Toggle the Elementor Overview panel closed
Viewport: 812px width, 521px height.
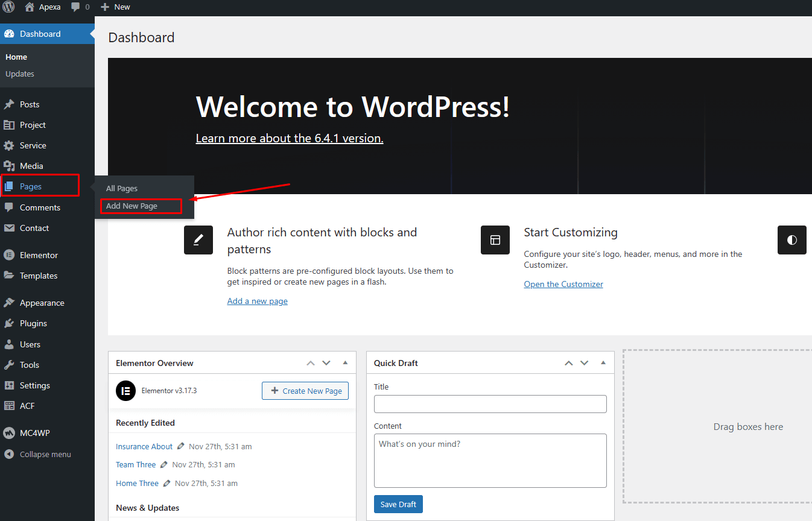coord(345,363)
